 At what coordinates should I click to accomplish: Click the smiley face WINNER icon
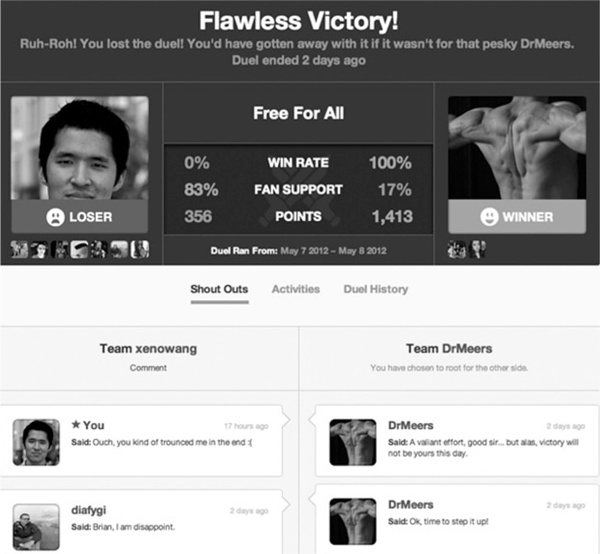489,216
